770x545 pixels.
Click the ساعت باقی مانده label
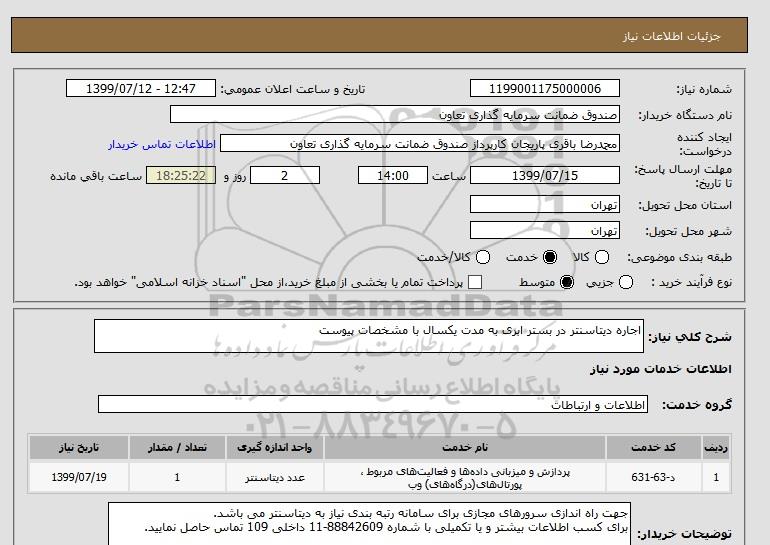(96, 176)
